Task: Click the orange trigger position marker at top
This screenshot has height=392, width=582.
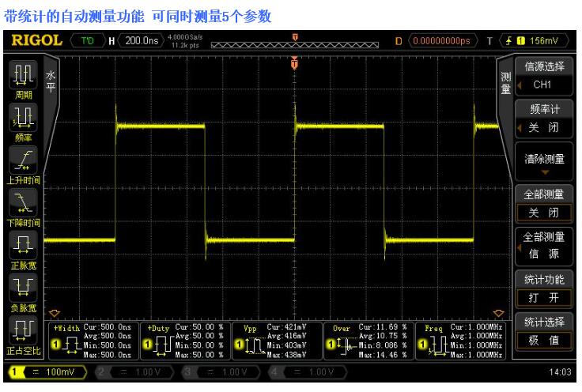Action: pos(295,37)
